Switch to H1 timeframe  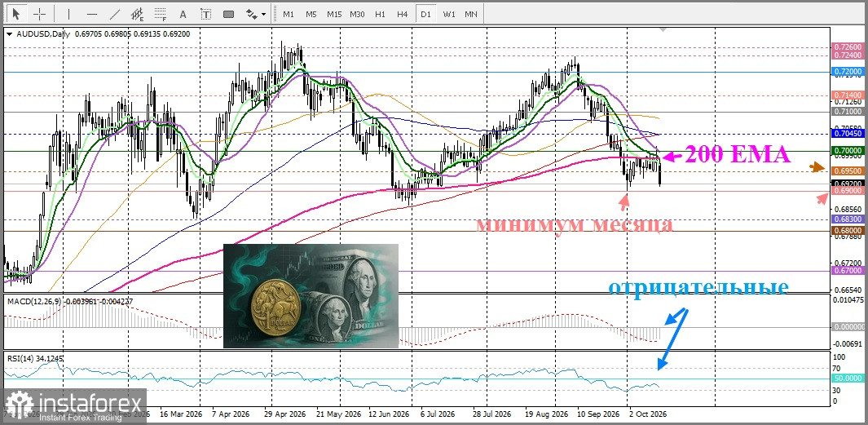pyautogui.click(x=380, y=14)
